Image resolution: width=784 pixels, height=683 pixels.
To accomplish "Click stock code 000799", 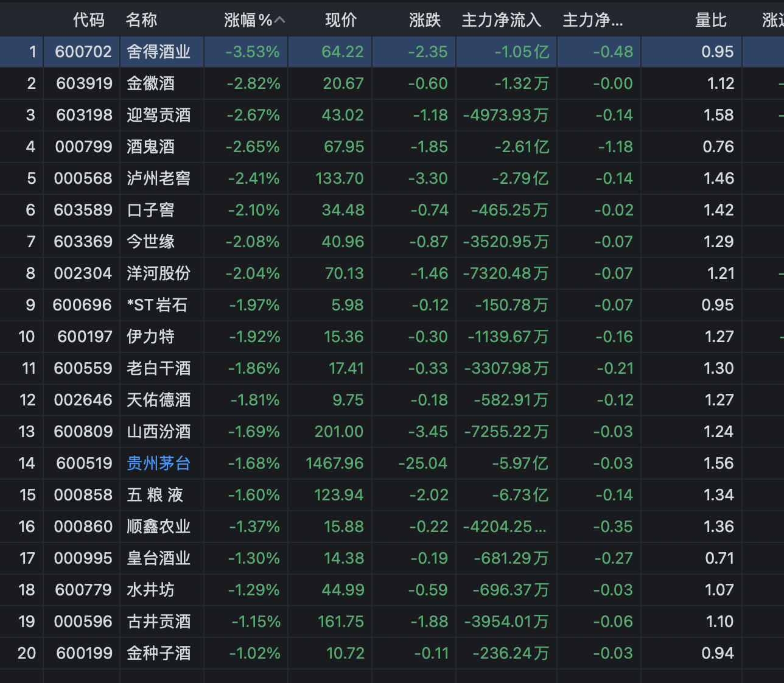I will click(x=83, y=147).
